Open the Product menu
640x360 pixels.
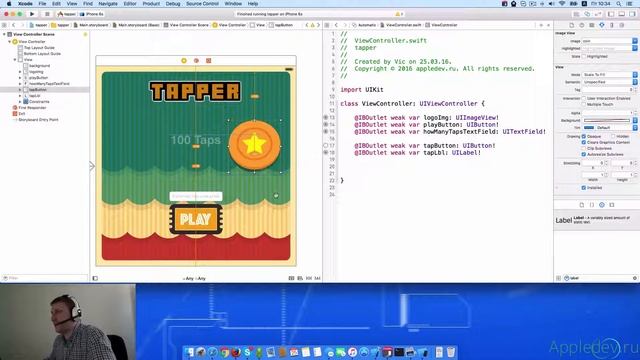(151, 4)
